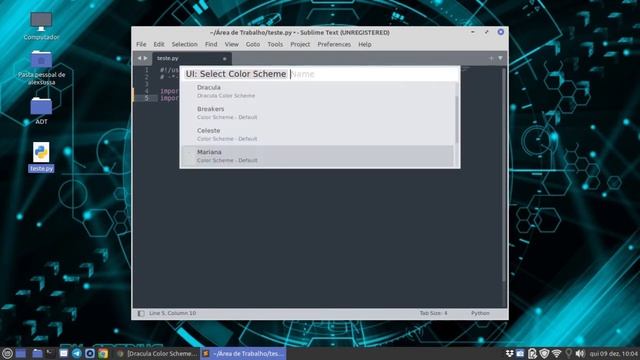640x360 pixels.
Task: Click the show desktop taskbar icon
Action: coord(21,353)
